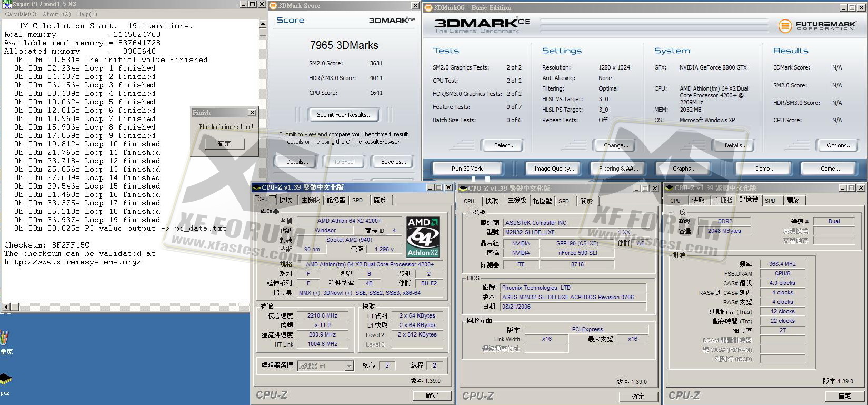Confirm the PI calculation done dialog
868x405 pixels.
(x=225, y=144)
